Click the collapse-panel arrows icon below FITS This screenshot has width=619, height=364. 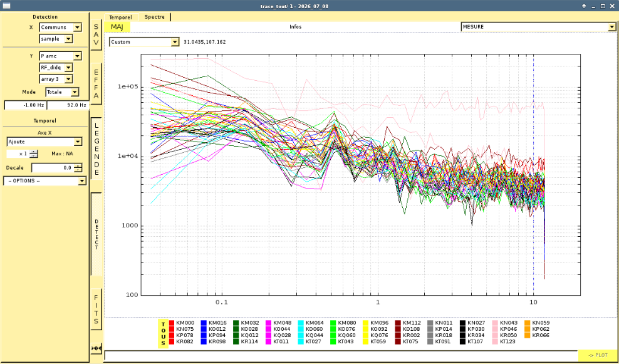click(x=96, y=348)
